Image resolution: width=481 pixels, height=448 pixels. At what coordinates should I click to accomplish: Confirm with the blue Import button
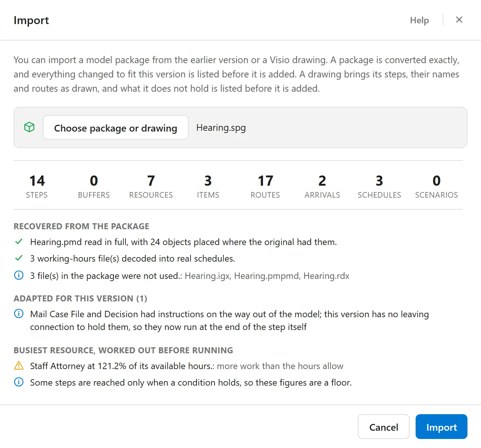[442, 427]
